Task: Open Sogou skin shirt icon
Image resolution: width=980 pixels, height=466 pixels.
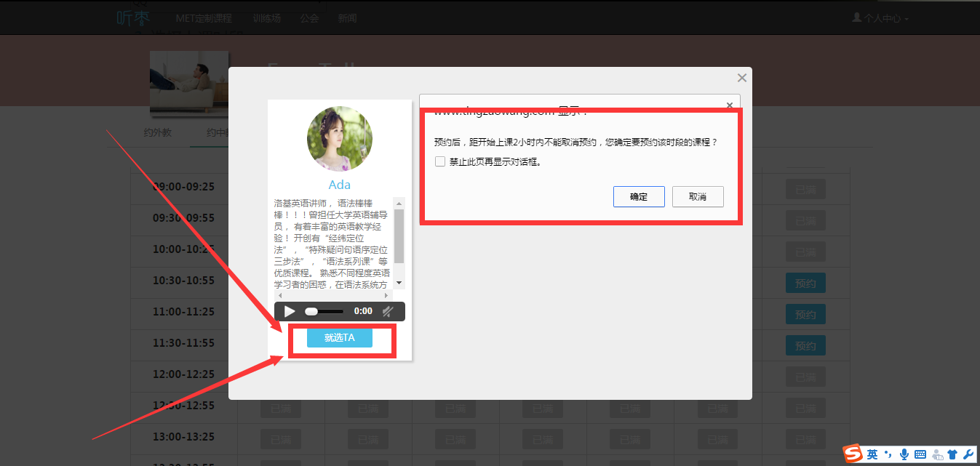Action: (952, 454)
